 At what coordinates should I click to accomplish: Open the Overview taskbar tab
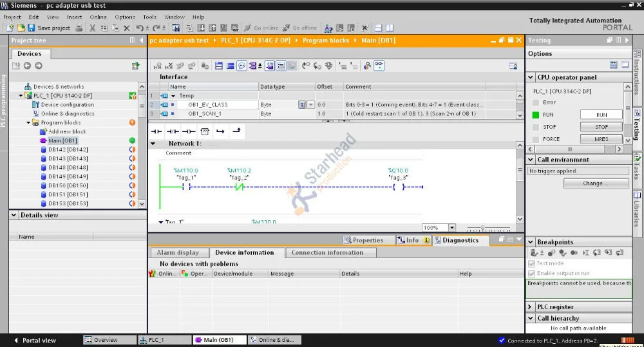point(109,340)
